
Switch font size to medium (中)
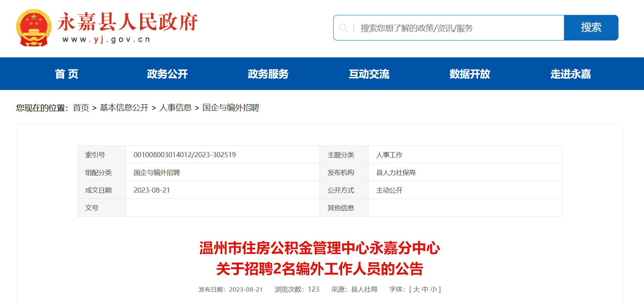[x=425, y=289]
